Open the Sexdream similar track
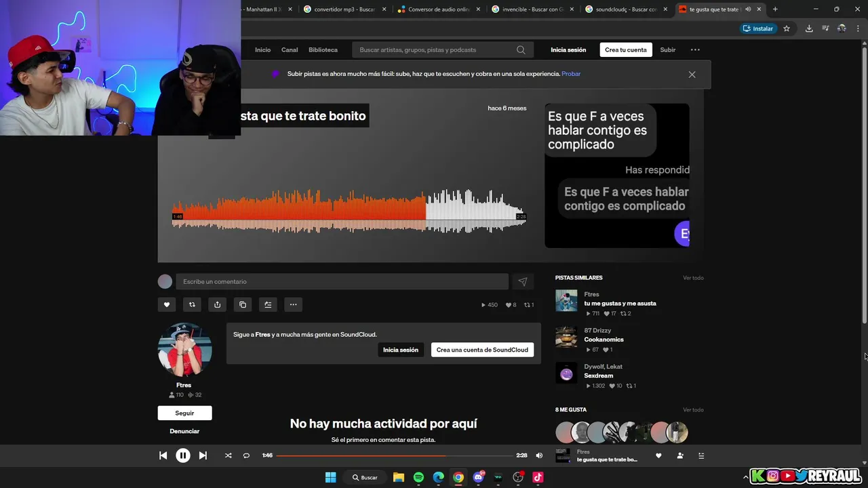 pyautogui.click(x=598, y=375)
